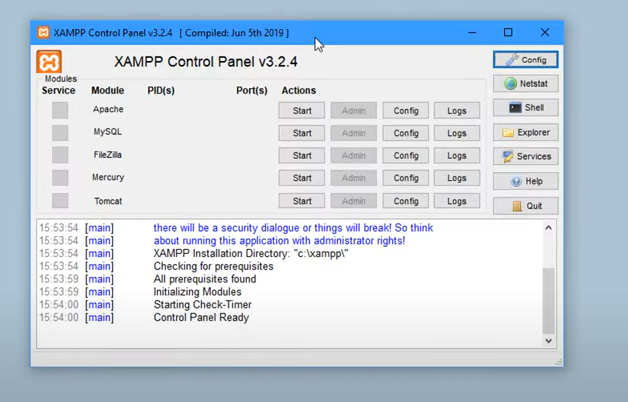This screenshot has width=628, height=402.
Task: Click the Actions column header
Action: [299, 90]
